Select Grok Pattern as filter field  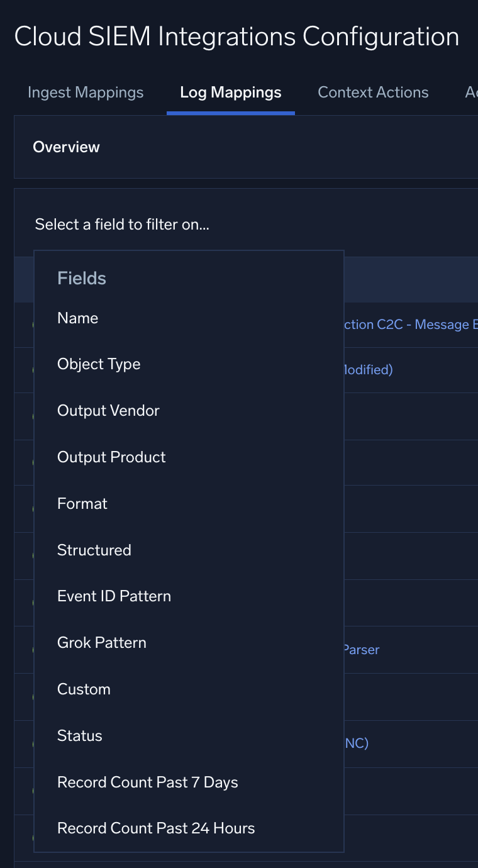pos(101,643)
